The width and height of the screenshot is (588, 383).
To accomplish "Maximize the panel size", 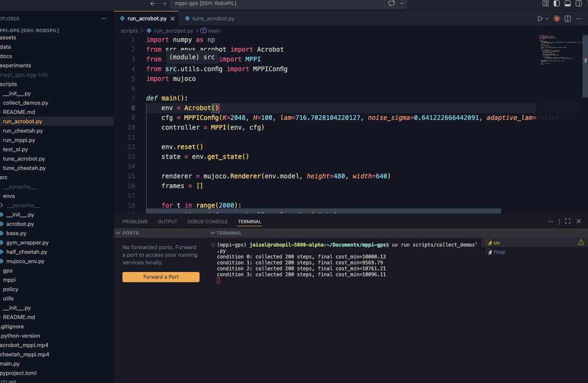I will [567, 221].
